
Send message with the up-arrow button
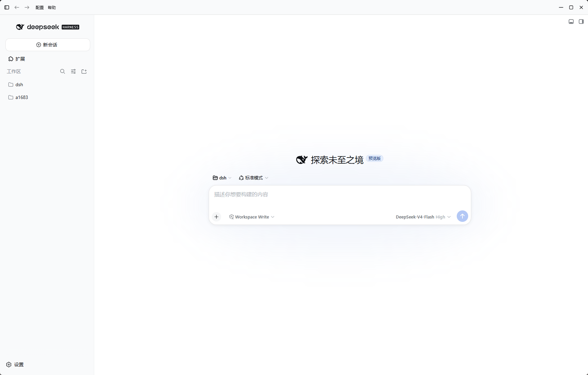tap(462, 216)
